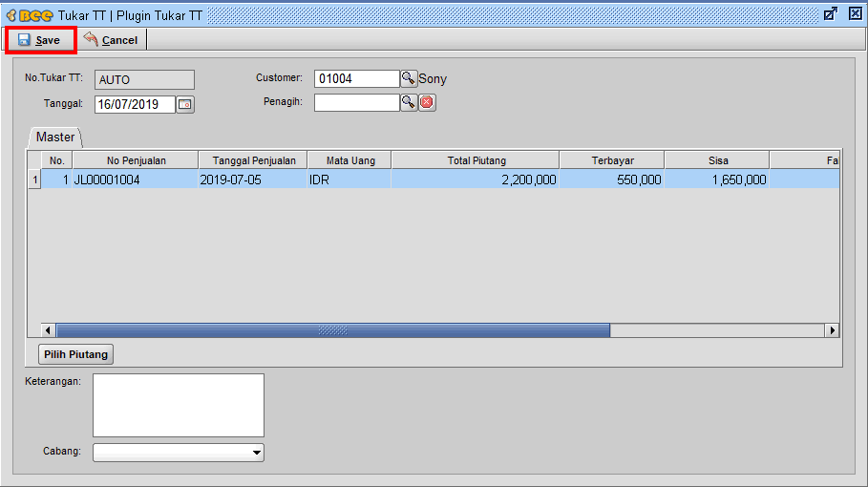Click Total Piutang column header

click(x=476, y=160)
